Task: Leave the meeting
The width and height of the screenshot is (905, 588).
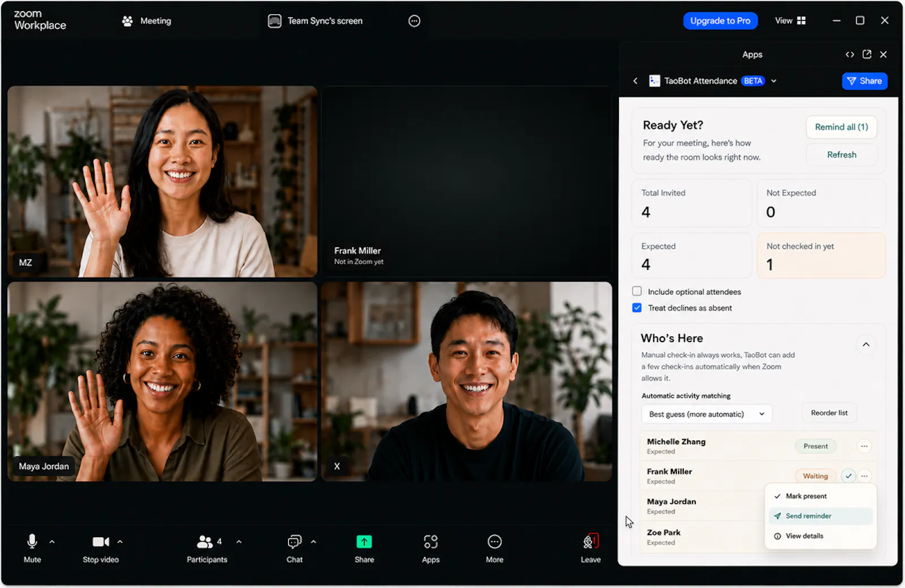Action: pos(591,548)
